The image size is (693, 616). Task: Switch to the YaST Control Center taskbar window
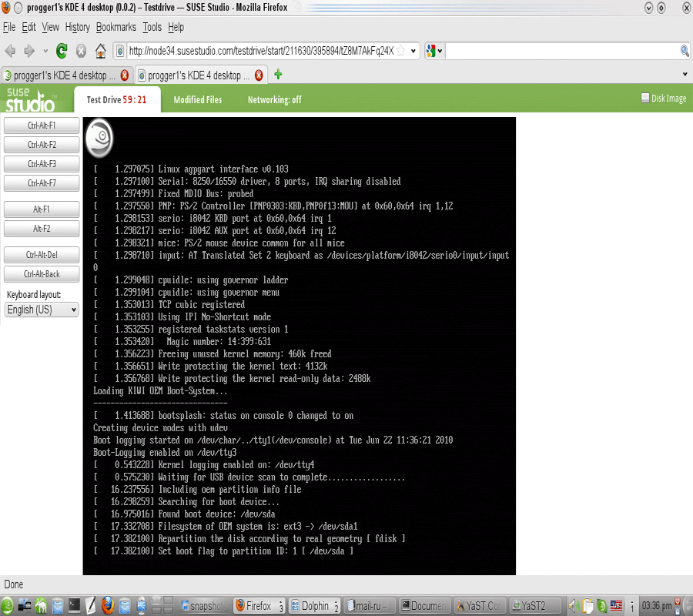coord(480,606)
